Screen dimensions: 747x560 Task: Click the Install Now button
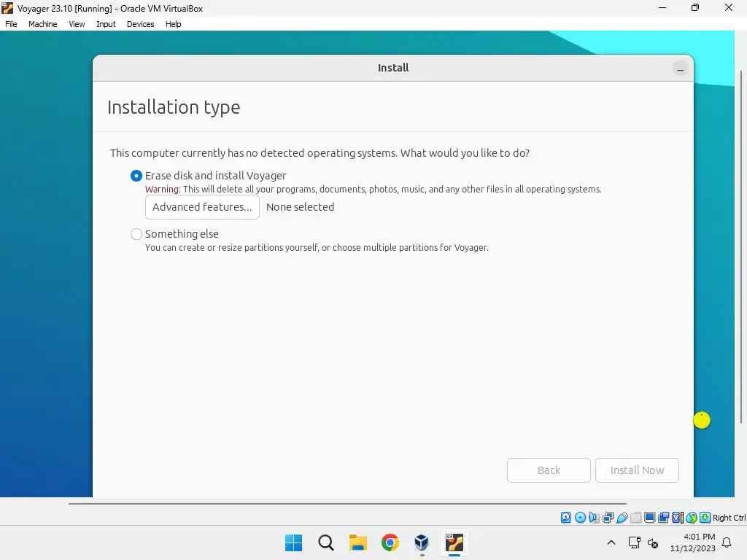(x=637, y=470)
